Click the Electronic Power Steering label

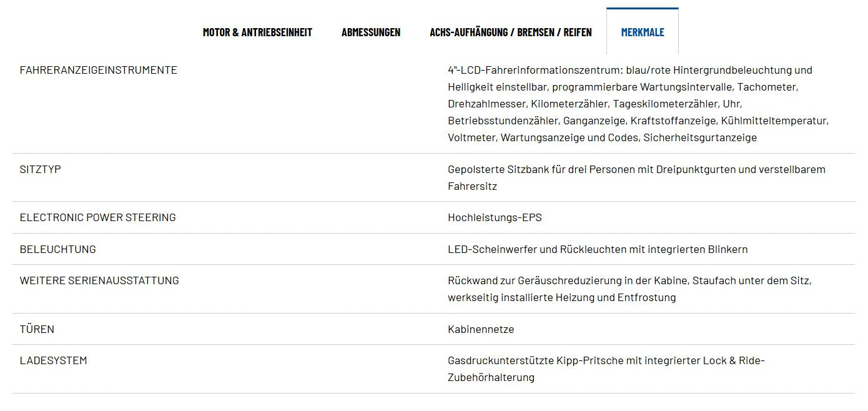click(x=98, y=217)
